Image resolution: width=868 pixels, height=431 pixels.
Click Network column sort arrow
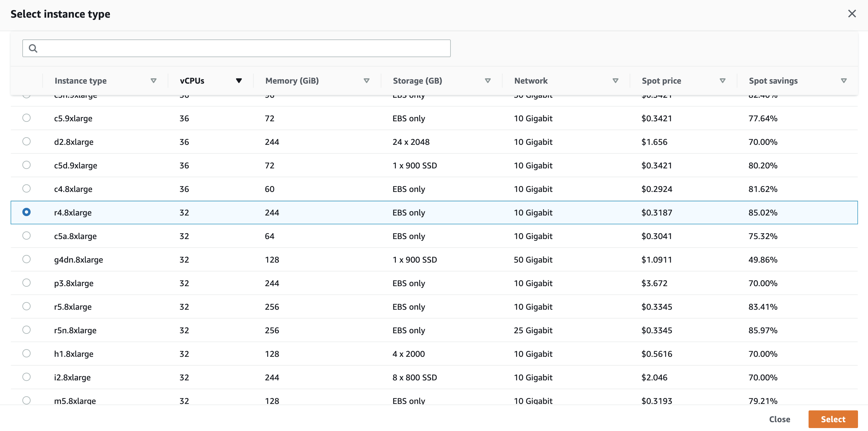[615, 81]
